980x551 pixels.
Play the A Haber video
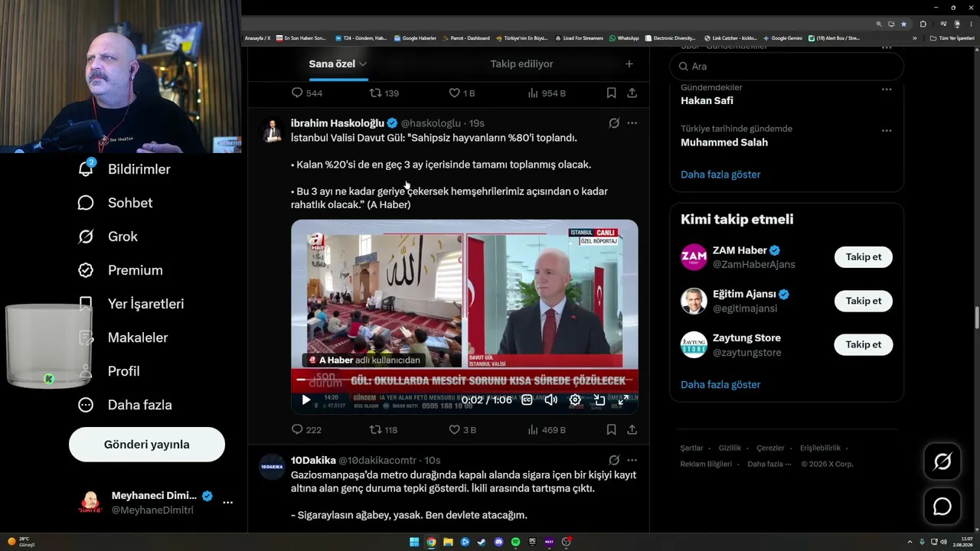pyautogui.click(x=306, y=399)
